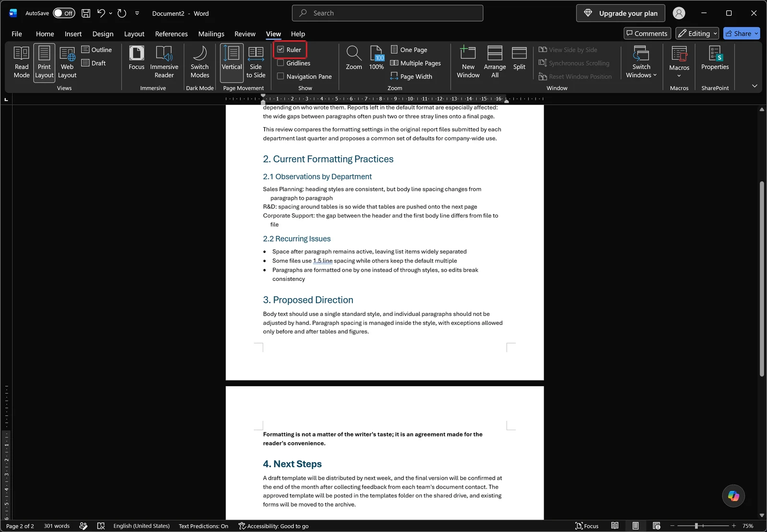The height and width of the screenshot is (532, 767).
Task: Open the Zoom dialog
Action: 354,58
